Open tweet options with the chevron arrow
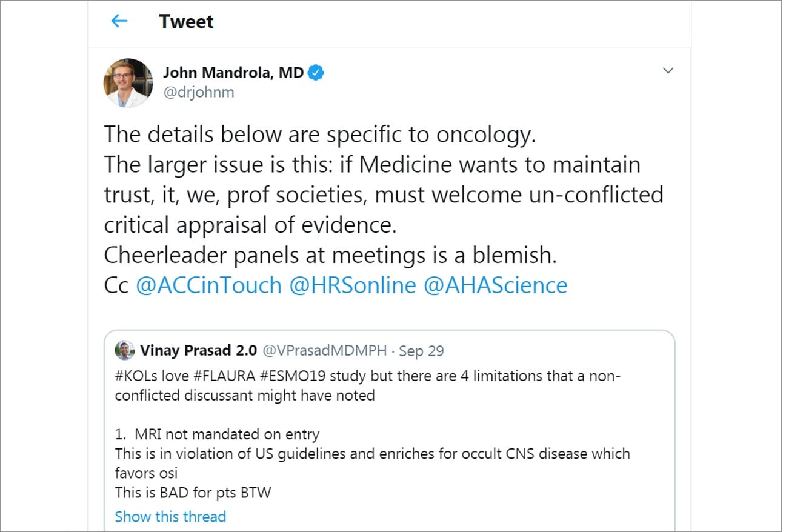This screenshot has height=532, width=786. (669, 70)
